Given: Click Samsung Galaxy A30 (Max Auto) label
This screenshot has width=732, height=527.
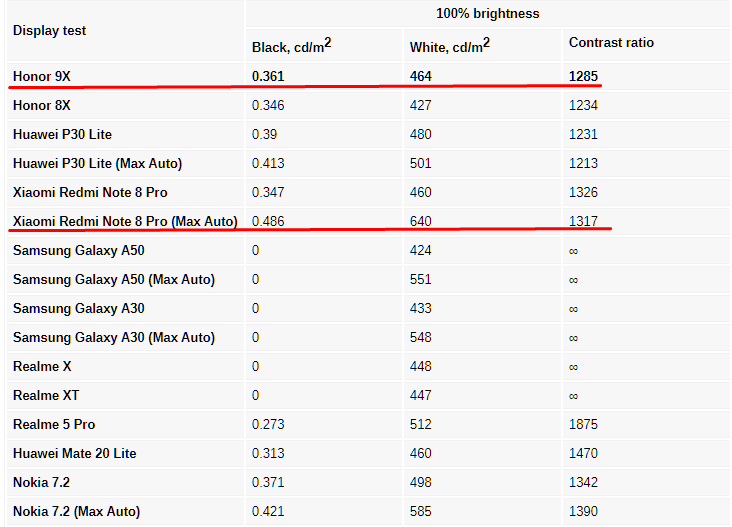Looking at the screenshot, I should [113, 337].
